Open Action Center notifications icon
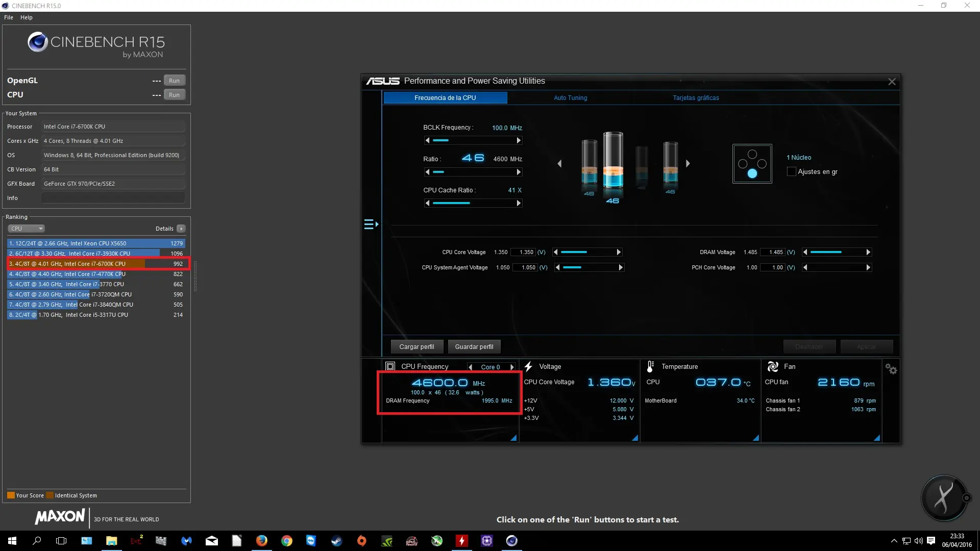The image size is (980, 551). [931, 541]
